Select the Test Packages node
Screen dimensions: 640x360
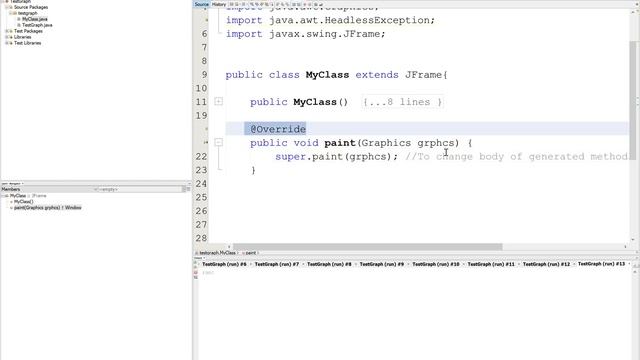point(28,31)
